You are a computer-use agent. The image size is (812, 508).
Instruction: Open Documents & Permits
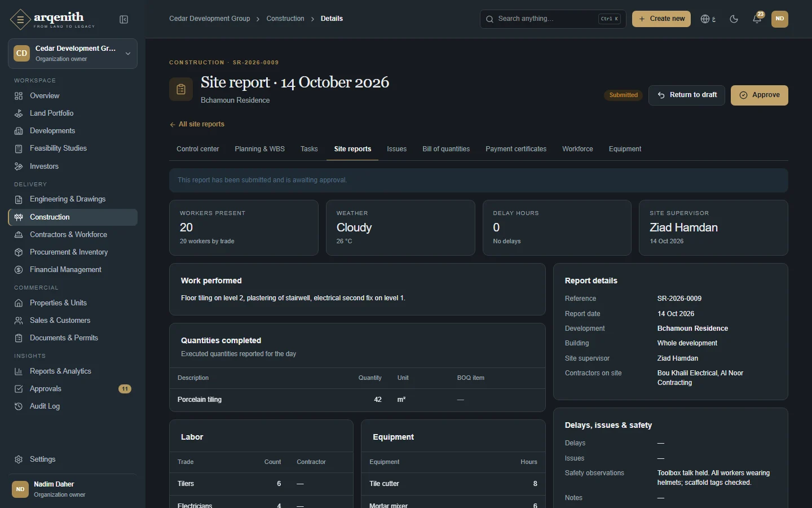click(73, 338)
